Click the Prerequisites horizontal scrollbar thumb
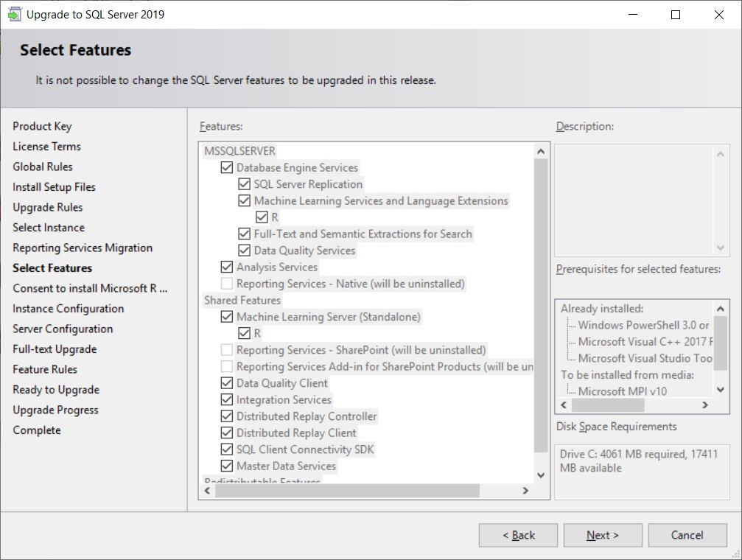742x560 pixels. point(608,405)
